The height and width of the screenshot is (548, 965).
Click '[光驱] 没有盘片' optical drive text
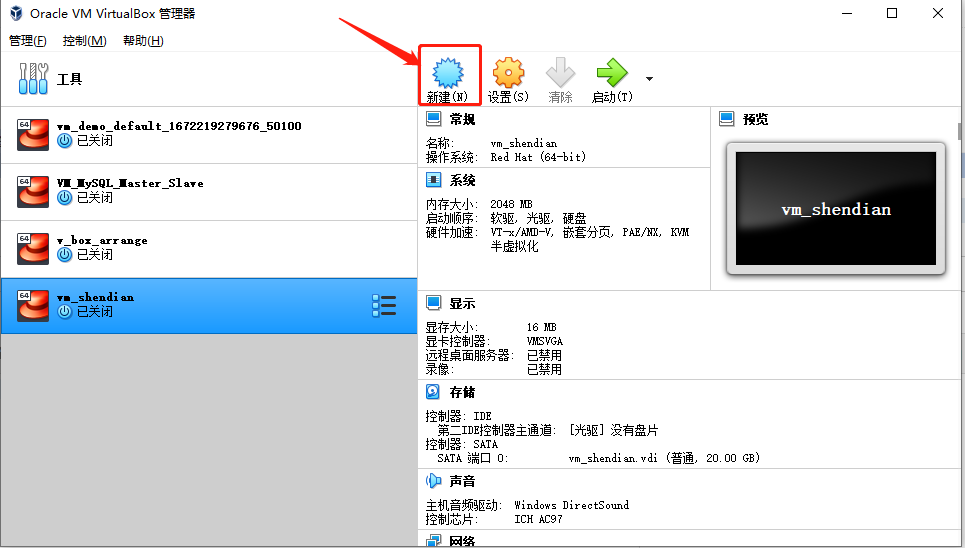point(613,430)
